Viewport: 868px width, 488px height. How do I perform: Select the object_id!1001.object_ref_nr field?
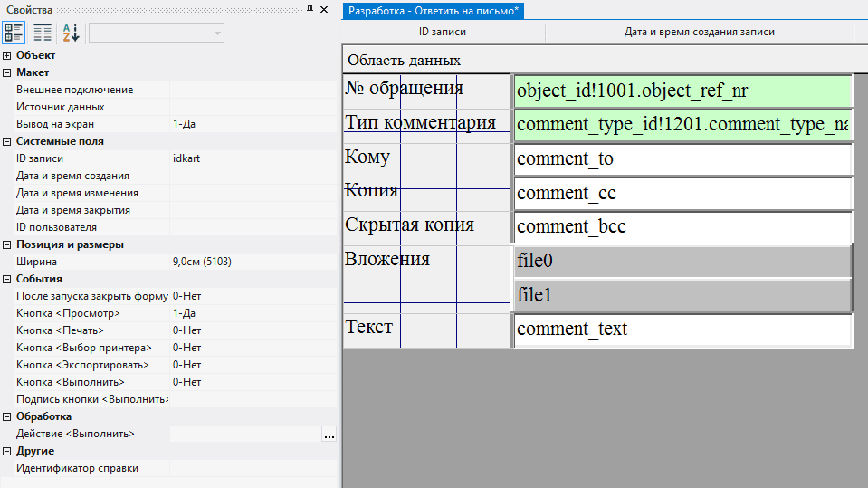(682, 91)
